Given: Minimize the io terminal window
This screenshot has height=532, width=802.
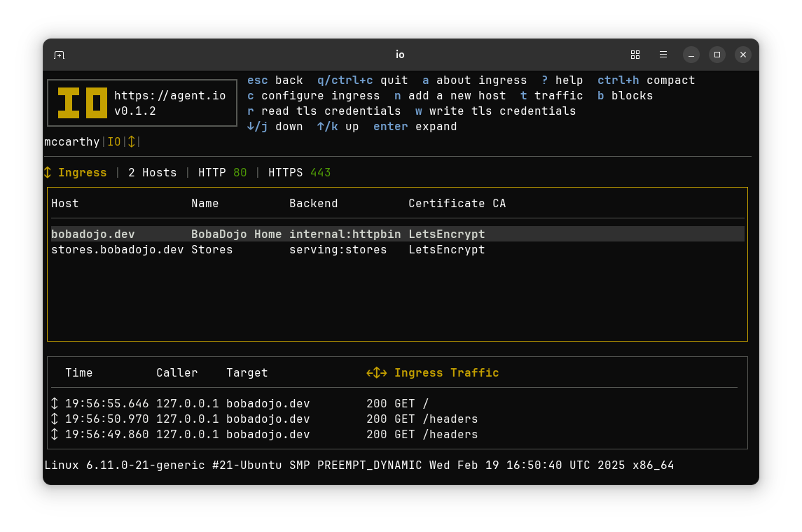Looking at the screenshot, I should 691,55.
